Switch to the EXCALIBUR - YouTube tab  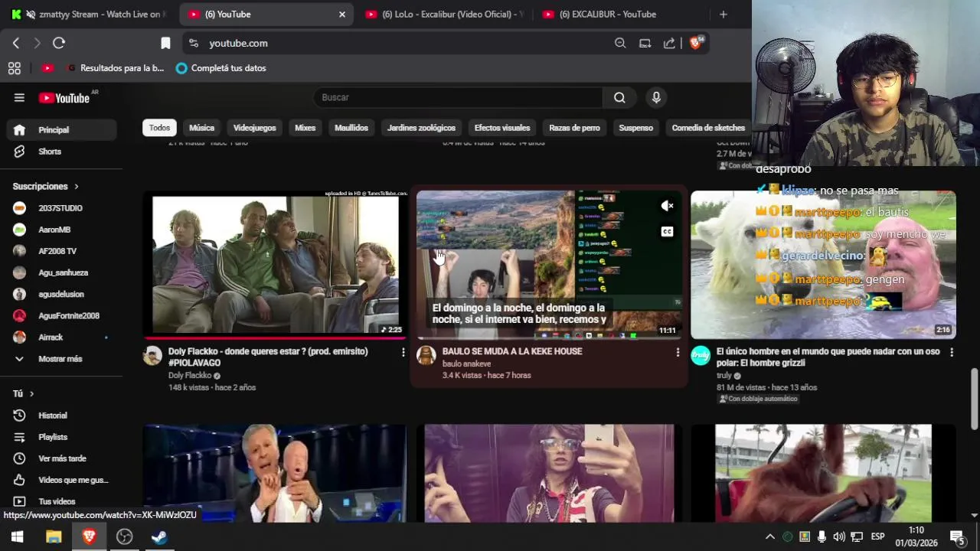coord(622,14)
